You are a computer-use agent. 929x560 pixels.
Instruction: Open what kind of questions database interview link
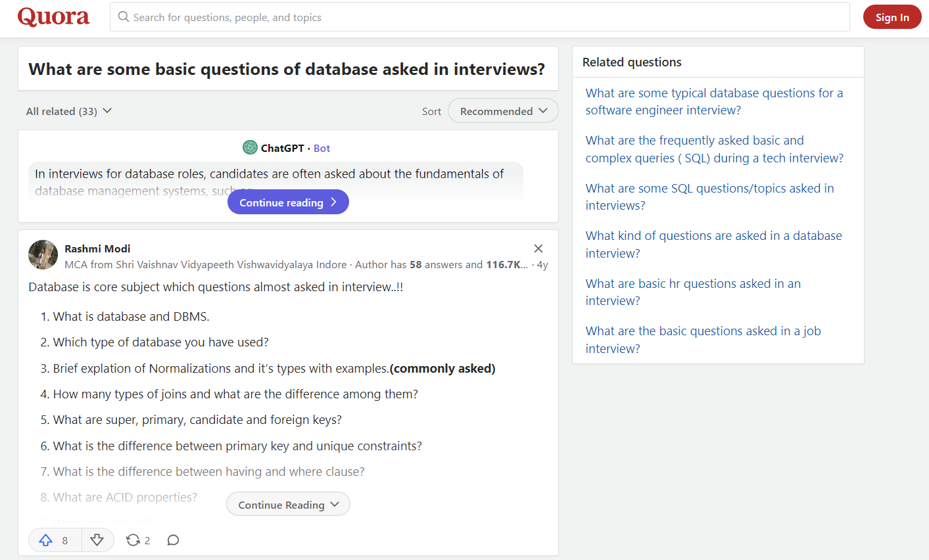[713, 245]
